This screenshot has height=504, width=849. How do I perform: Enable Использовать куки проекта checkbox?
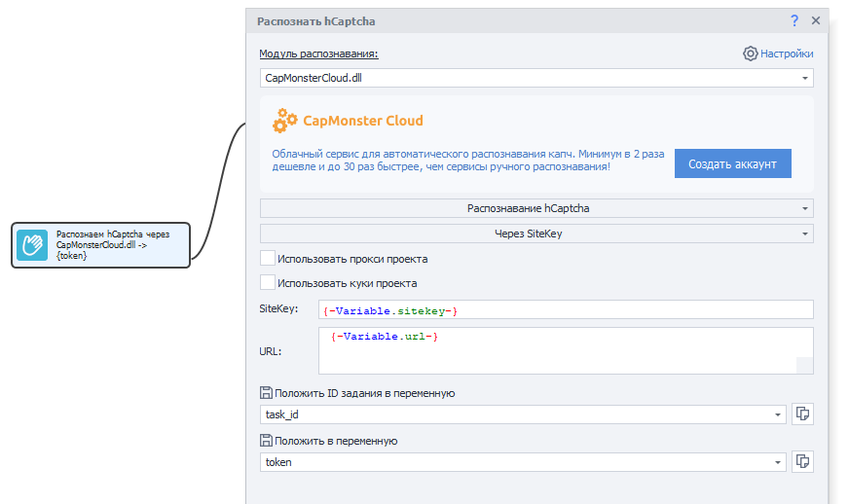pos(268,282)
